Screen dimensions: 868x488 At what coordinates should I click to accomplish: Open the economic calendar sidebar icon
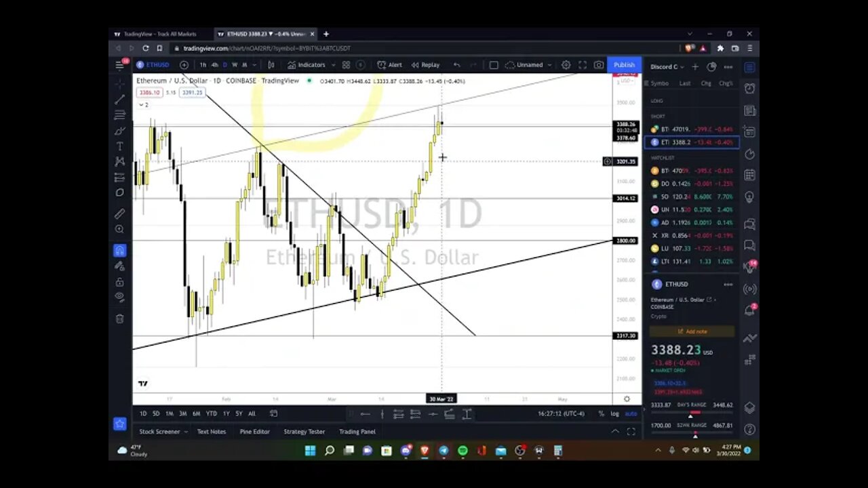click(x=749, y=176)
